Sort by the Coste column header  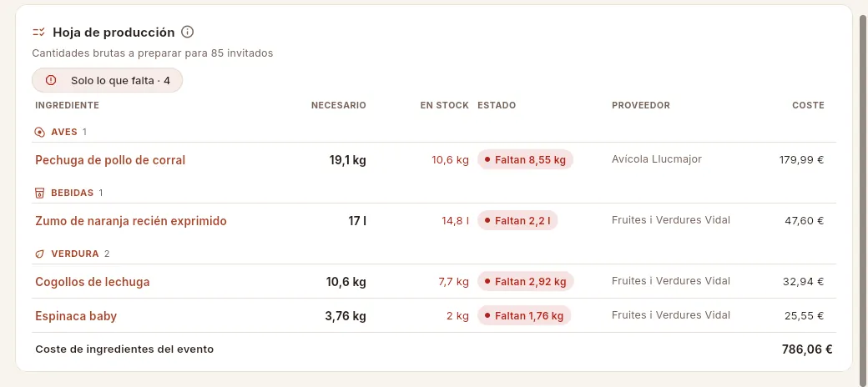[x=808, y=105]
